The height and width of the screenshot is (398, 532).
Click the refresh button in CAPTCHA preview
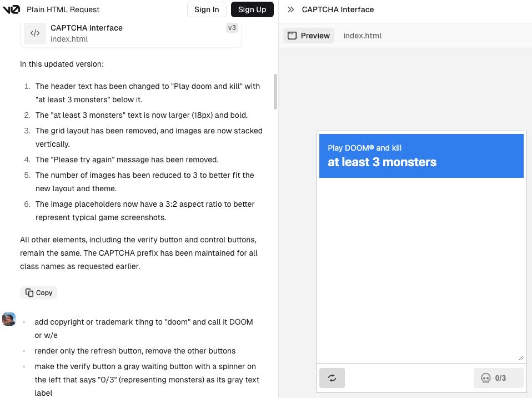tap(332, 377)
